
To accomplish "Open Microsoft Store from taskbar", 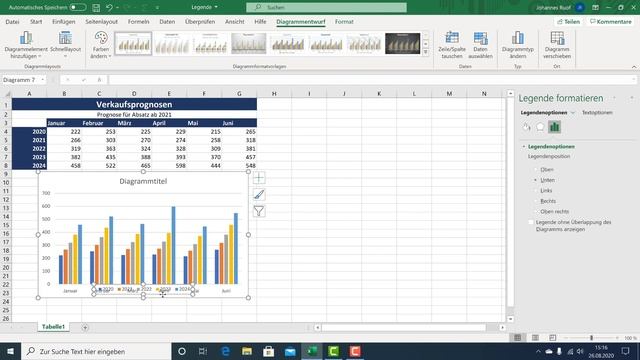I will coord(269,351).
